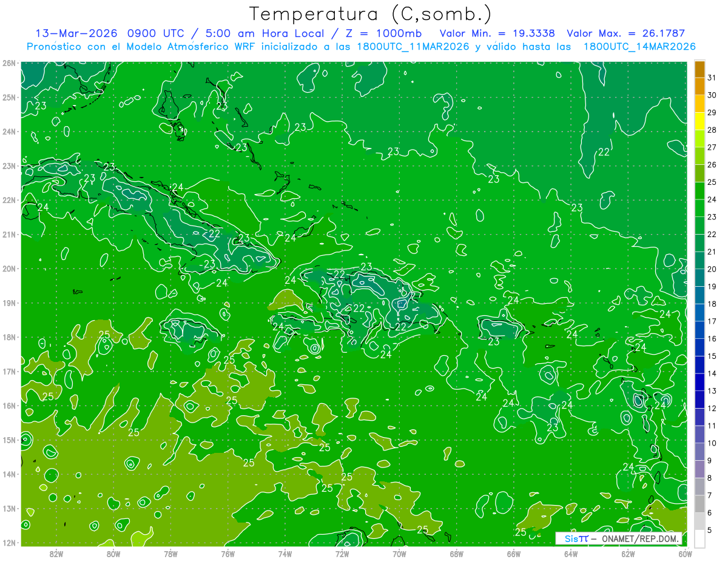The width and height of the screenshot is (728, 562).
Task: Click the 70W longitude axis label
Action: pos(399,553)
